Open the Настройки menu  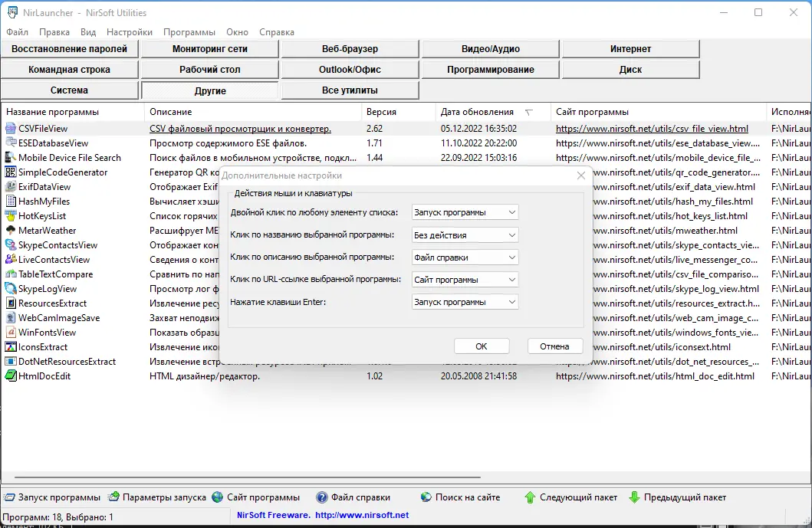[130, 32]
